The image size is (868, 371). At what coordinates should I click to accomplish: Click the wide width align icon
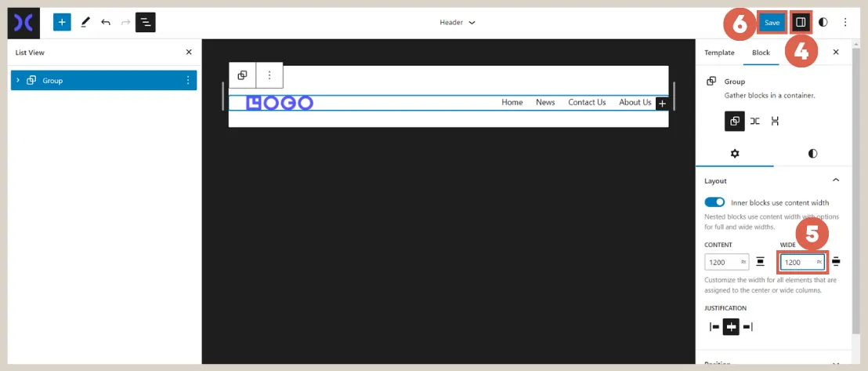[837, 262]
